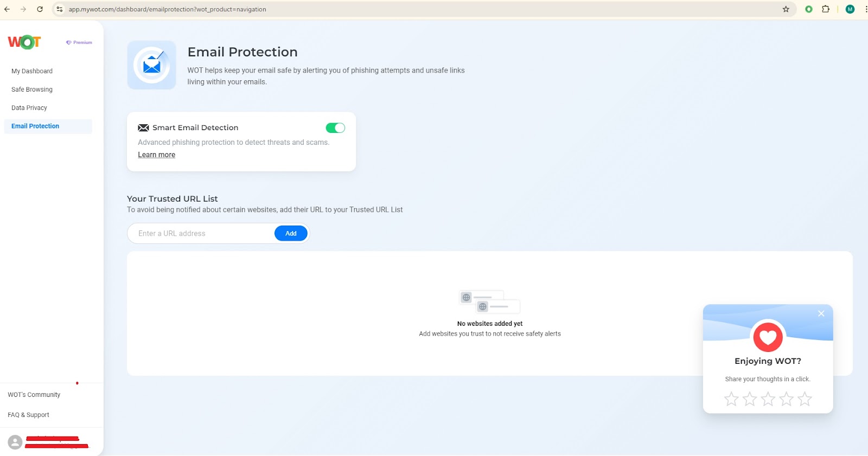The image size is (868, 456).
Task: Click Learn more link
Action: pos(156,155)
